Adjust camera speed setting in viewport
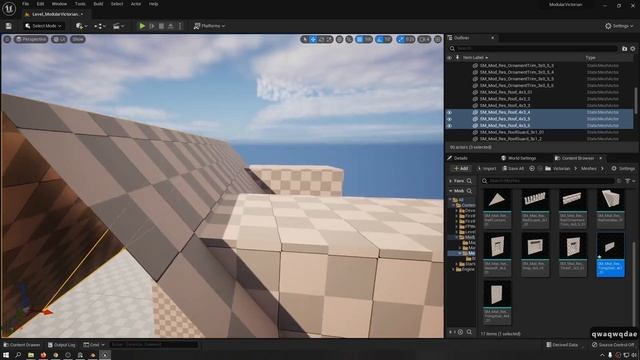Image resolution: width=640 pixels, height=360 pixels. click(x=424, y=39)
